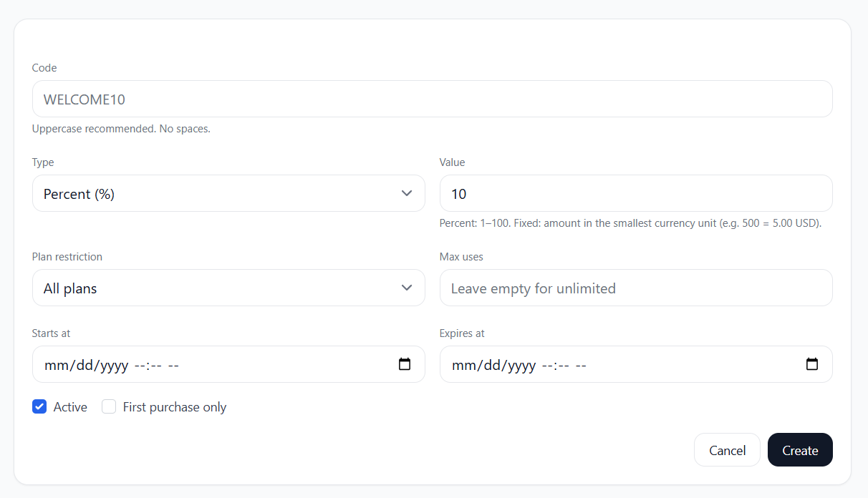The image size is (868, 498).
Task: Click the Cancel button
Action: coord(727,450)
